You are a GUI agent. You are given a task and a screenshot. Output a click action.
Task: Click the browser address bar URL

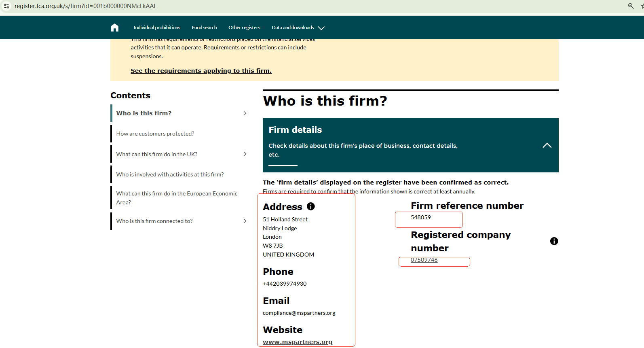[x=86, y=6]
